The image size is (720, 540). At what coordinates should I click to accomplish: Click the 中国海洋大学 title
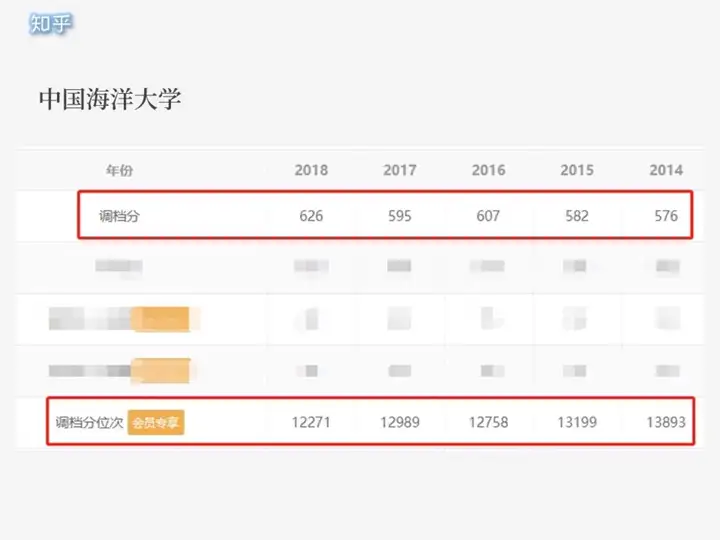pos(110,99)
